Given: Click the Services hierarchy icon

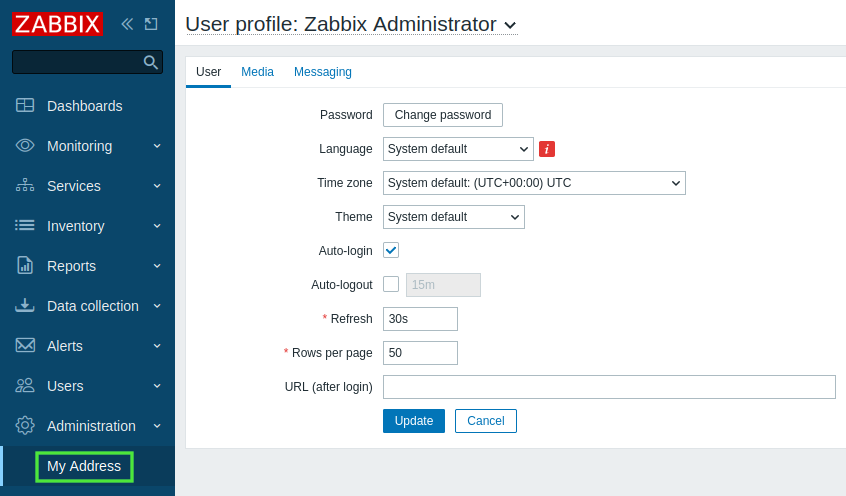Looking at the screenshot, I should tap(25, 185).
